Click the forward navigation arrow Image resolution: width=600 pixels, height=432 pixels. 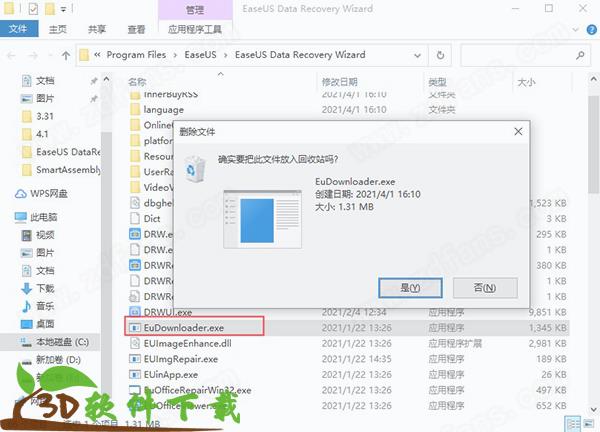(34, 56)
